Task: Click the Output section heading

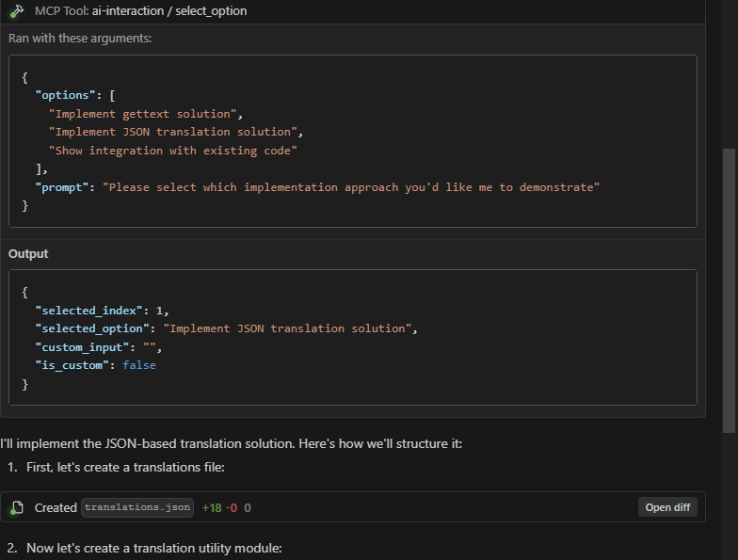Action: (x=28, y=254)
